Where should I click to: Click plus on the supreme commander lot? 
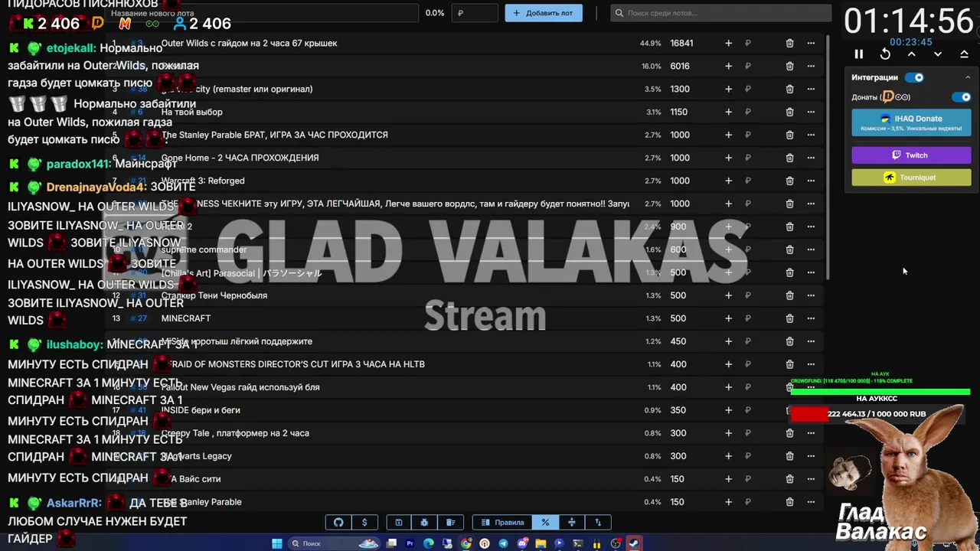[x=728, y=250]
